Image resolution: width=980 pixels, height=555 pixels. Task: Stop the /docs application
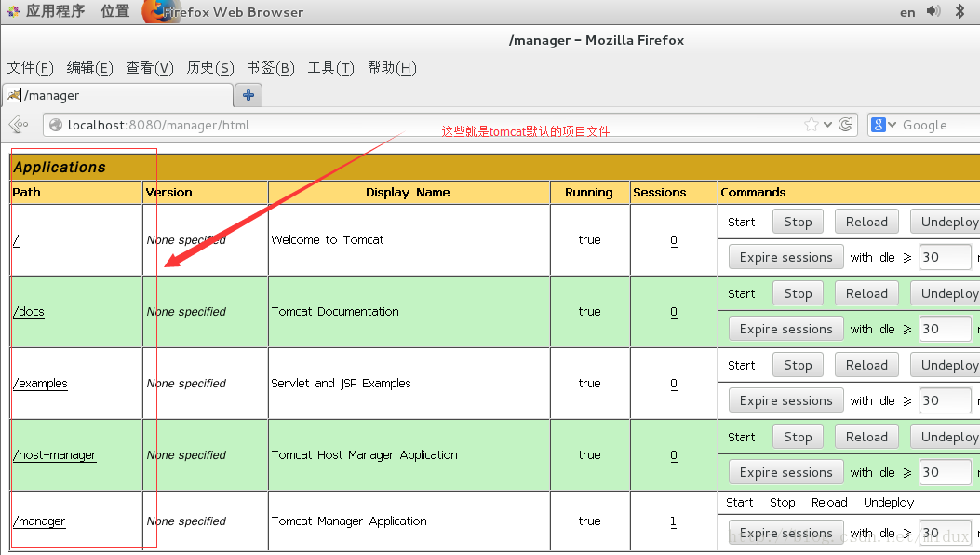pos(798,293)
